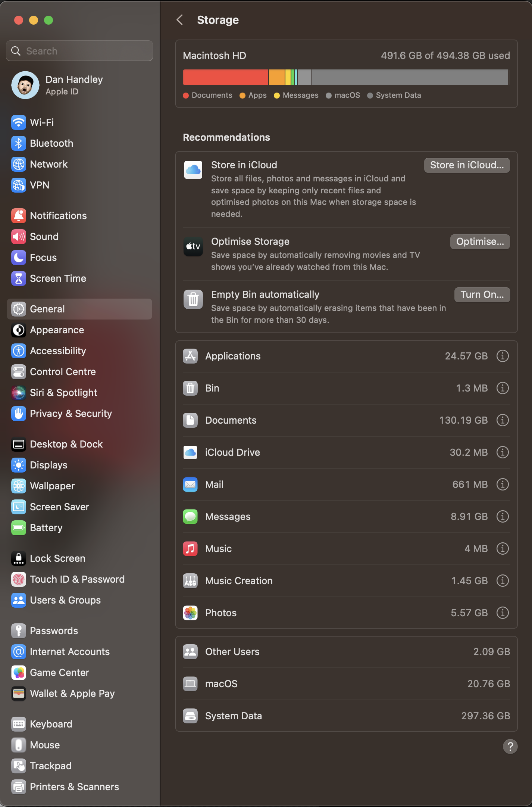Click the red Documents segment of storage bar

[x=225, y=77]
